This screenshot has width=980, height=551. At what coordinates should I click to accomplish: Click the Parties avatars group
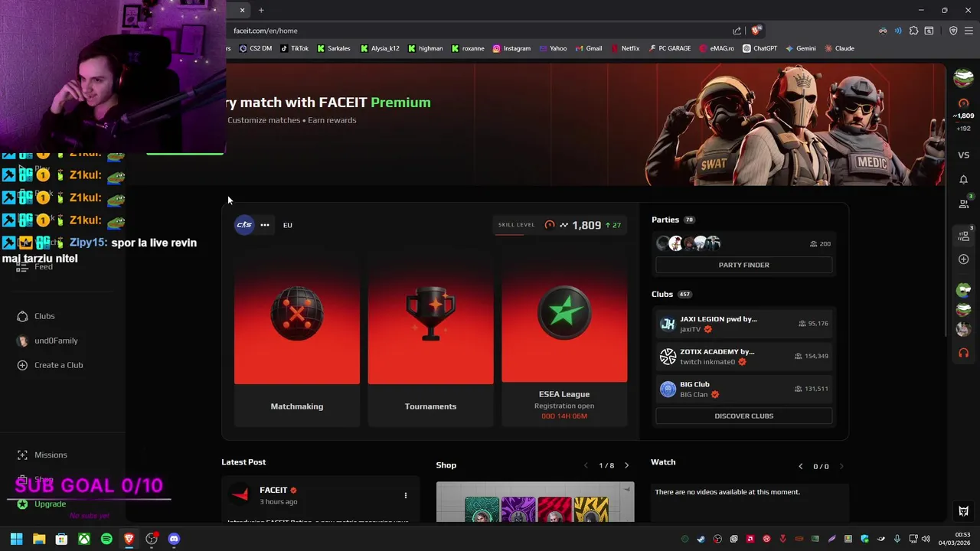[x=688, y=243]
